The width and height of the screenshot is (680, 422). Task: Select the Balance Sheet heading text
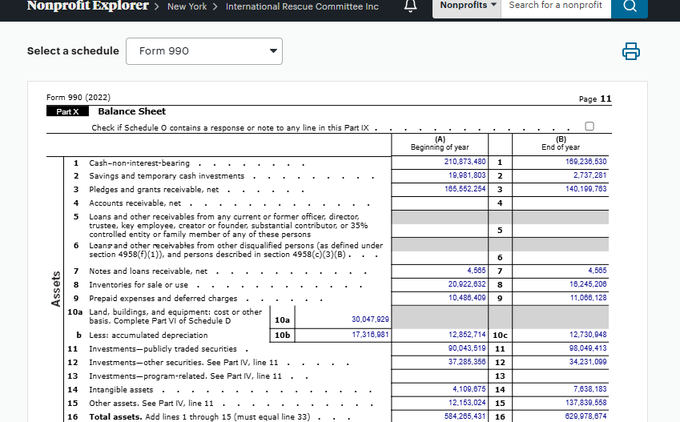coord(132,111)
